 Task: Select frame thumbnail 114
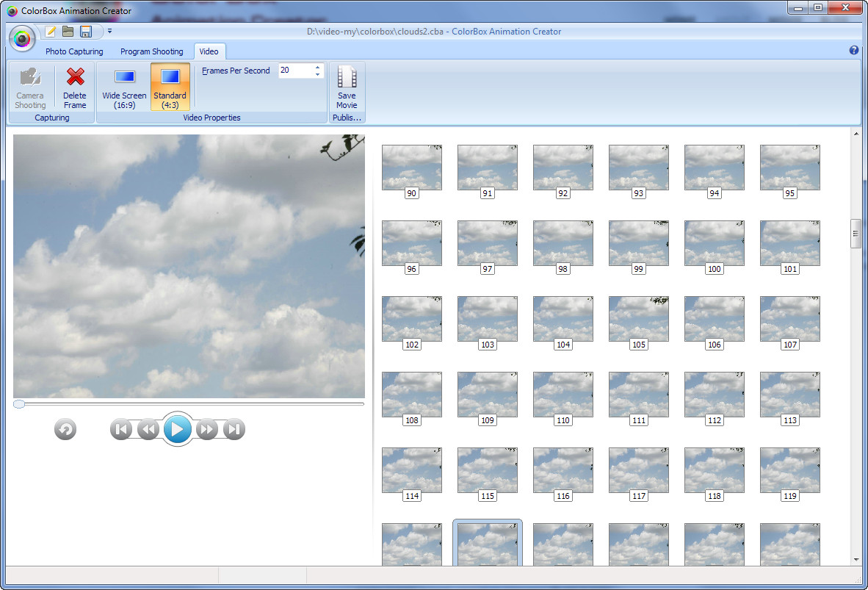pyautogui.click(x=412, y=470)
